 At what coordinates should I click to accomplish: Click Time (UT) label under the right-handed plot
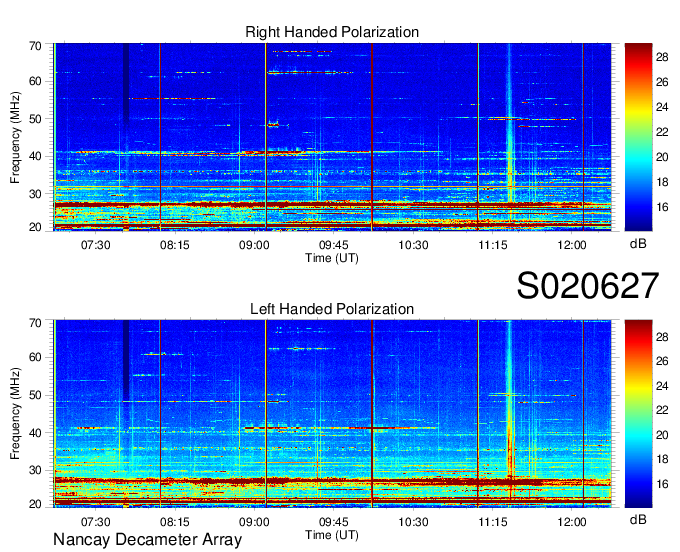332,258
